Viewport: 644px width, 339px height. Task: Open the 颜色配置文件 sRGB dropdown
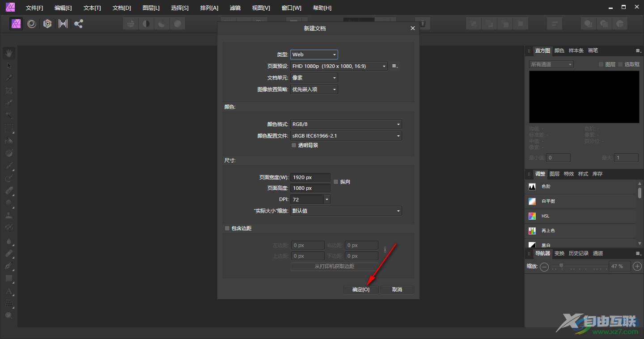pyautogui.click(x=346, y=136)
